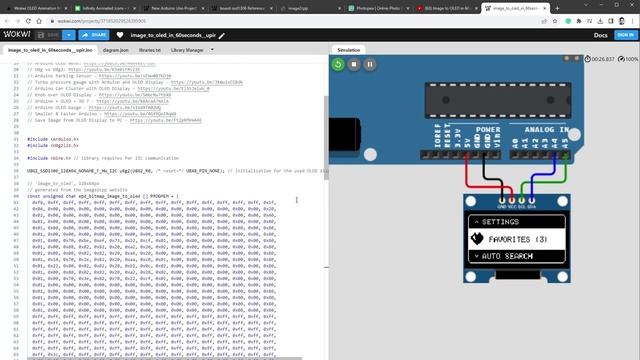Like the project with the heart icon
This screenshot has width=640, height=360.
120,35
